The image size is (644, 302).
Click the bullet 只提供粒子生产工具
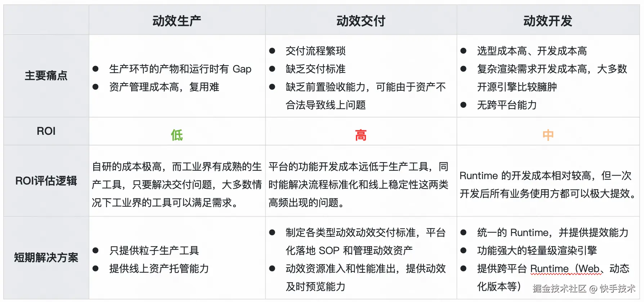point(154,250)
